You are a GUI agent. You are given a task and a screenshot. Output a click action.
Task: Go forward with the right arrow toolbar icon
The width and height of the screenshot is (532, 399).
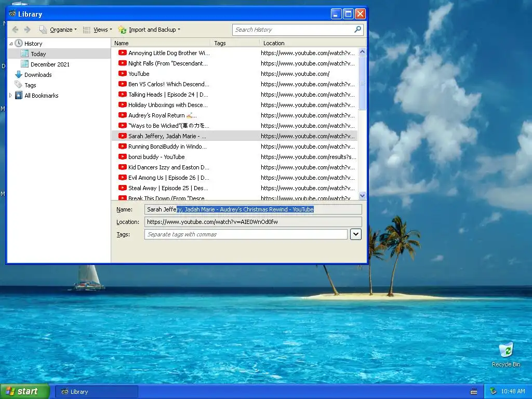(x=28, y=30)
